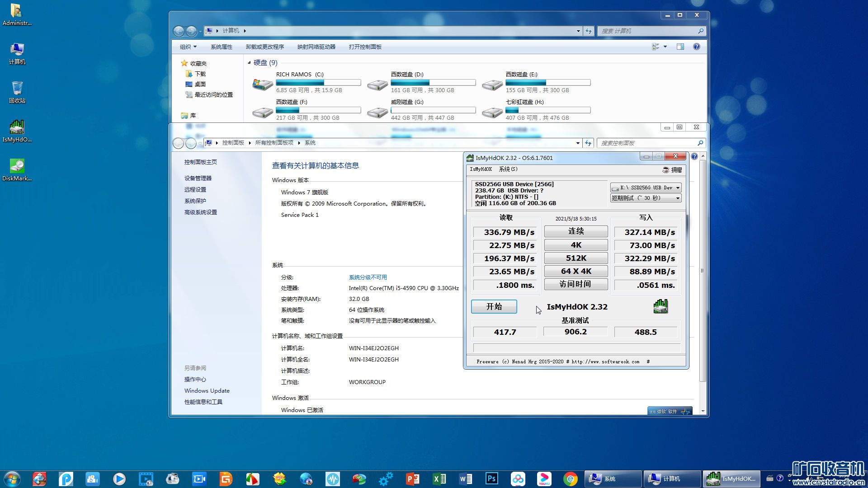Select the Administrator folder desktop icon
Viewport: 868px width, 488px height.
pyautogui.click(x=17, y=14)
